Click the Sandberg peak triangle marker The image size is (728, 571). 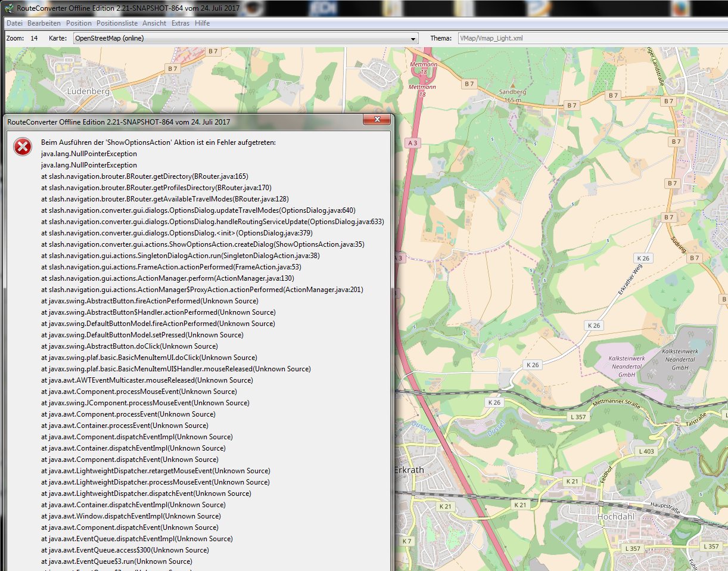(x=512, y=85)
